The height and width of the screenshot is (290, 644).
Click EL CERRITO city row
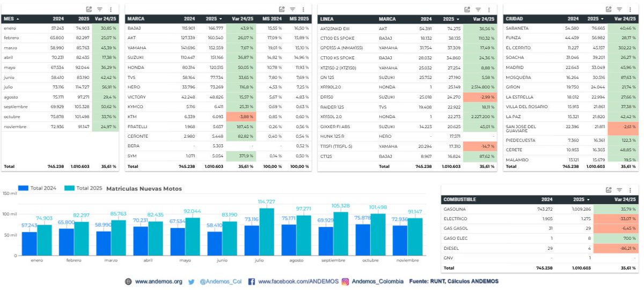572,48
